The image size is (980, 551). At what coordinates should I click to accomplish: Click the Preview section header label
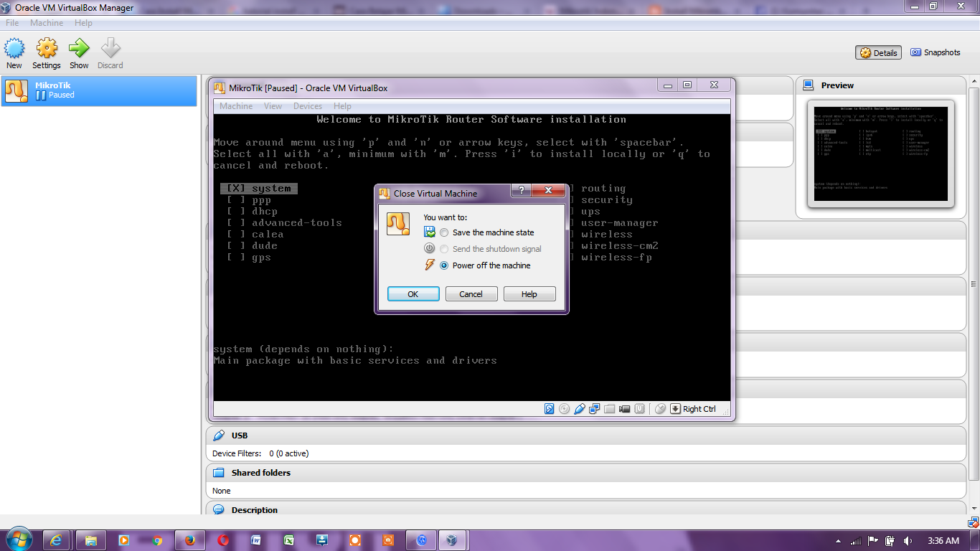click(837, 85)
